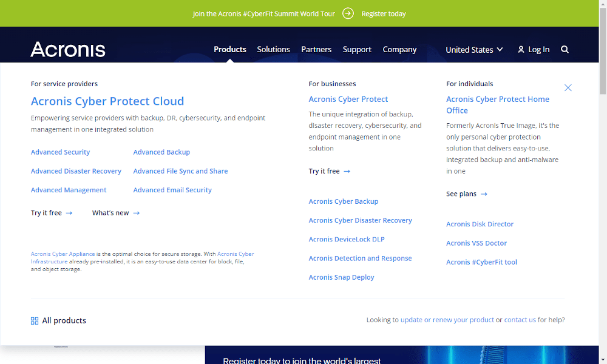
Task: Open the Support menu
Action: click(357, 50)
